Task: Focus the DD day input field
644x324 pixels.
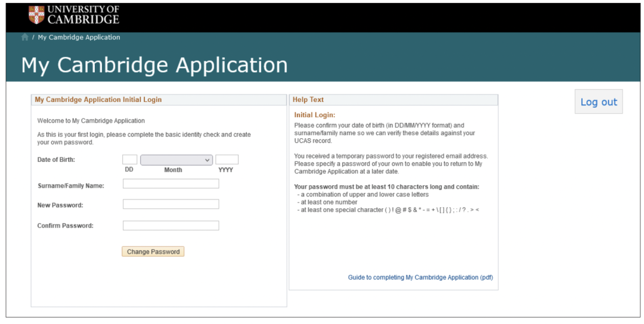Action: pos(129,160)
